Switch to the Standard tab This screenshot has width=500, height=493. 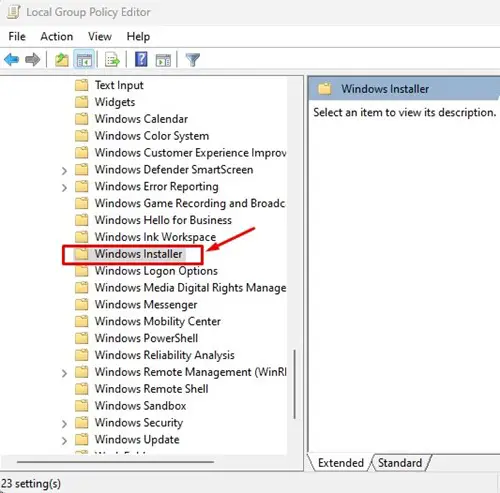point(400,463)
